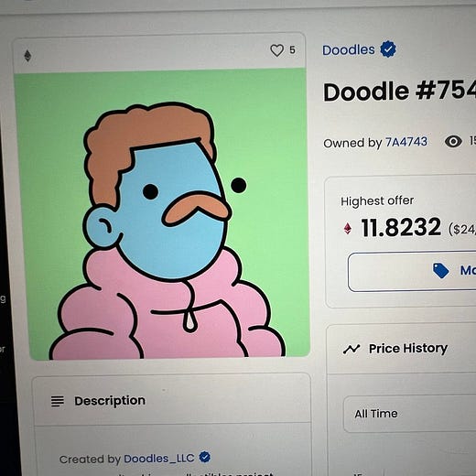
Task: Open the Doodle NFT artwork image
Action: [162, 214]
